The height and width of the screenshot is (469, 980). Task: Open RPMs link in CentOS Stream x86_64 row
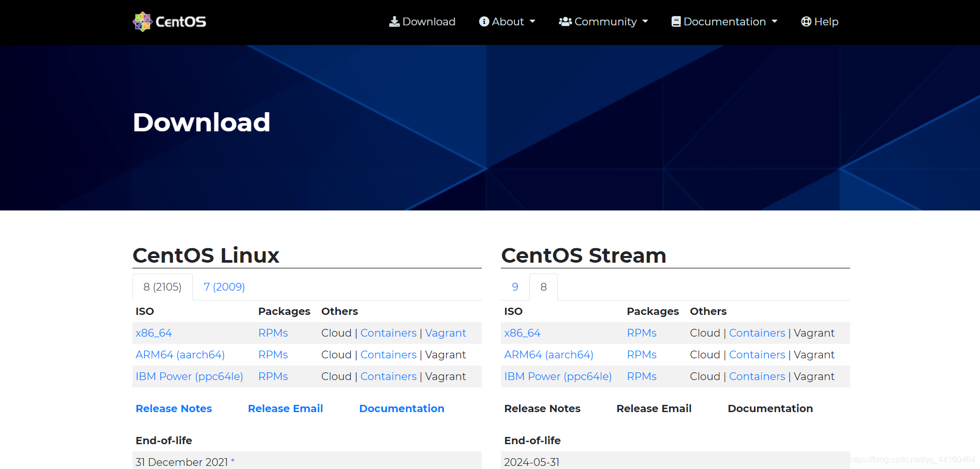[x=642, y=333]
